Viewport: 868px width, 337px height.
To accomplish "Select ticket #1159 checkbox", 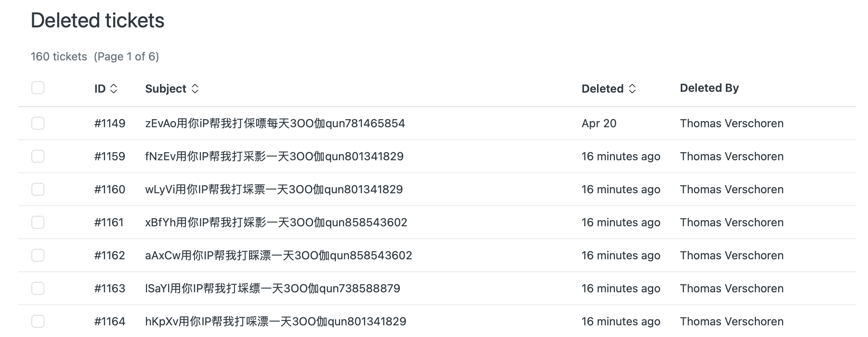I will [x=38, y=156].
